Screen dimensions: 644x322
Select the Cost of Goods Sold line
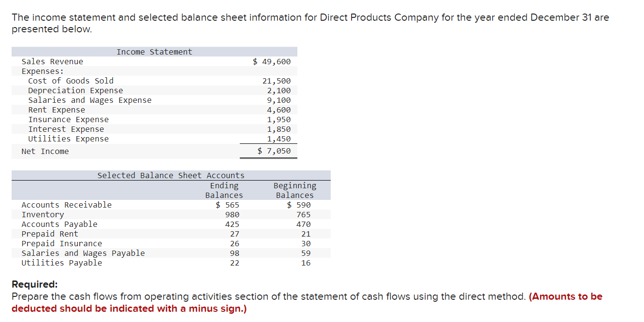pos(71,81)
